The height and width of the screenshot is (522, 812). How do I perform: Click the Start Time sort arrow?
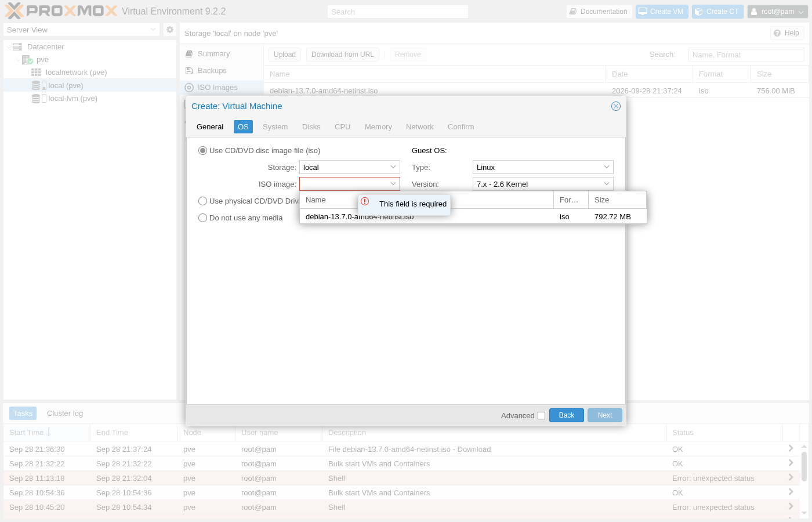pyautogui.click(x=49, y=433)
